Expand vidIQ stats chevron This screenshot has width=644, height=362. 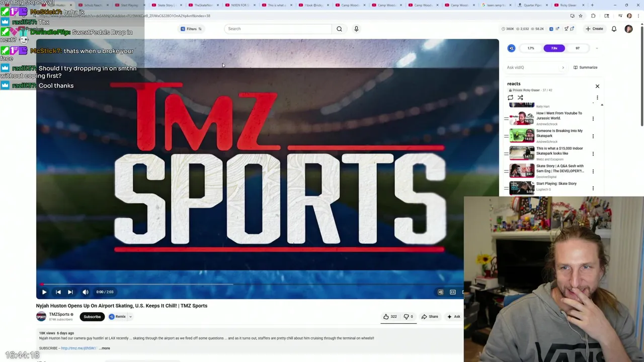click(x=597, y=48)
